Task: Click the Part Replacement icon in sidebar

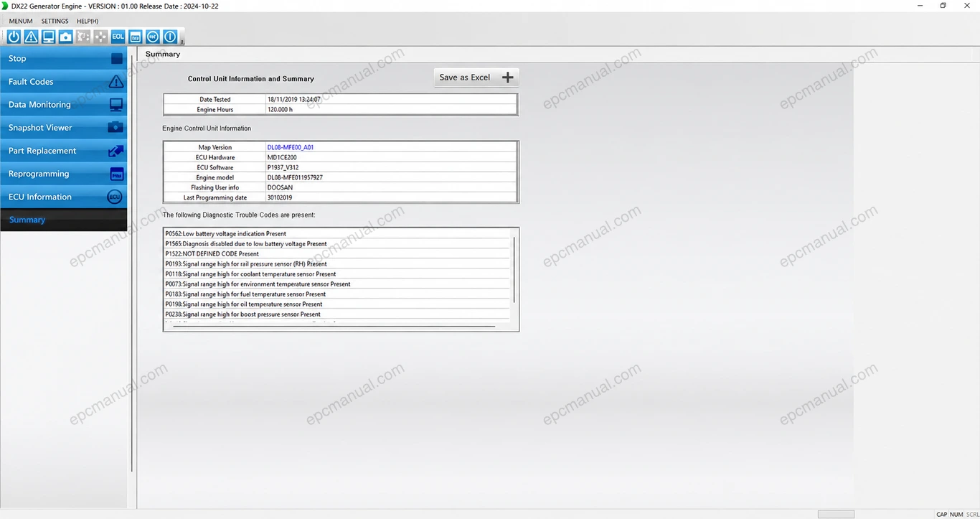Action: click(x=116, y=151)
